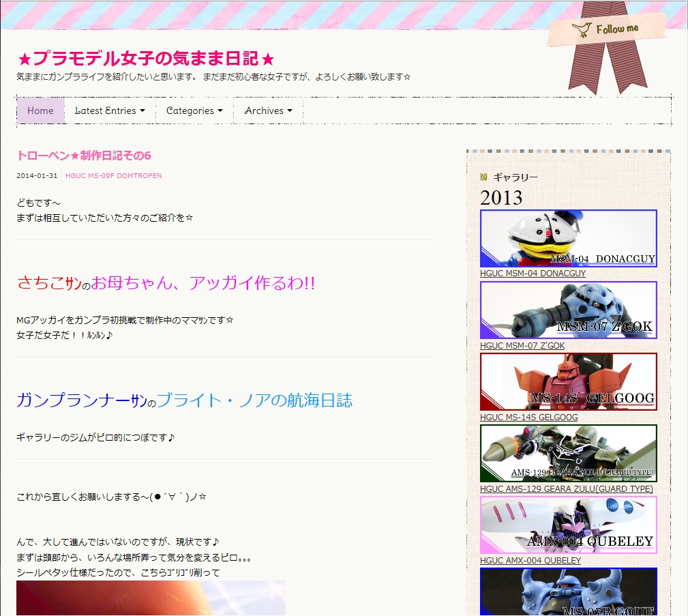Click the blog subtitle 気ままにガンプラライフを紹介 text
Image resolution: width=688 pixels, height=616 pixels.
pyautogui.click(x=213, y=77)
